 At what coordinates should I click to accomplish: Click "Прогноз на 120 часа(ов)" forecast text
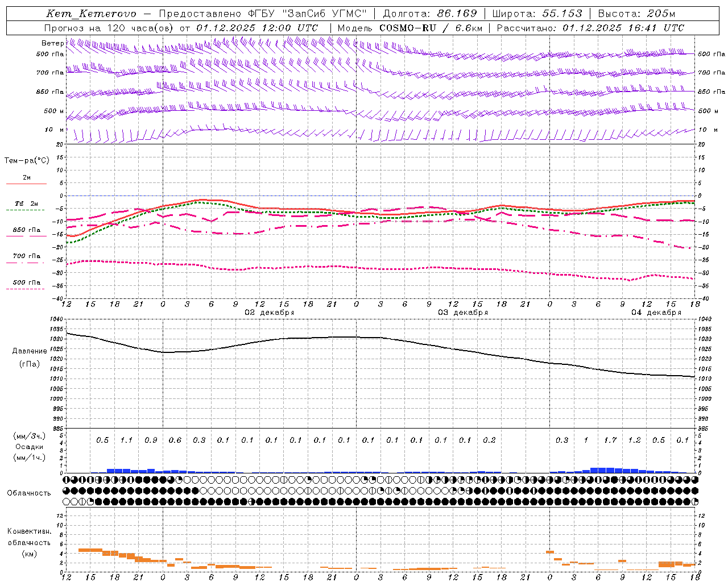109,28
